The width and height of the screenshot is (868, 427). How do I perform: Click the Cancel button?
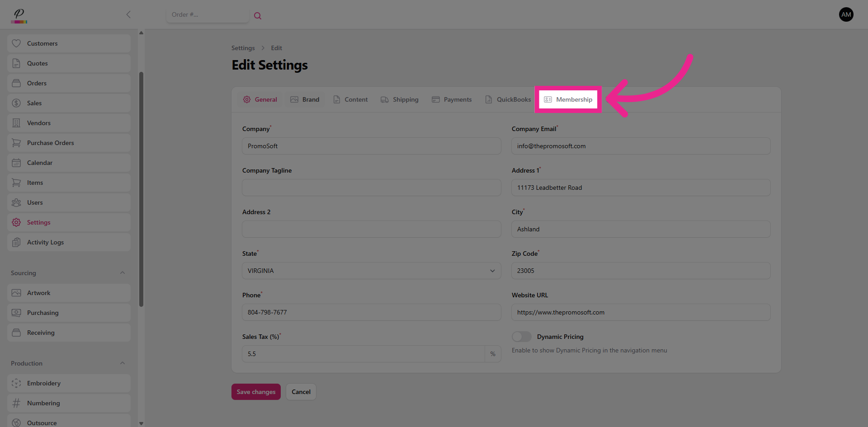click(x=301, y=392)
